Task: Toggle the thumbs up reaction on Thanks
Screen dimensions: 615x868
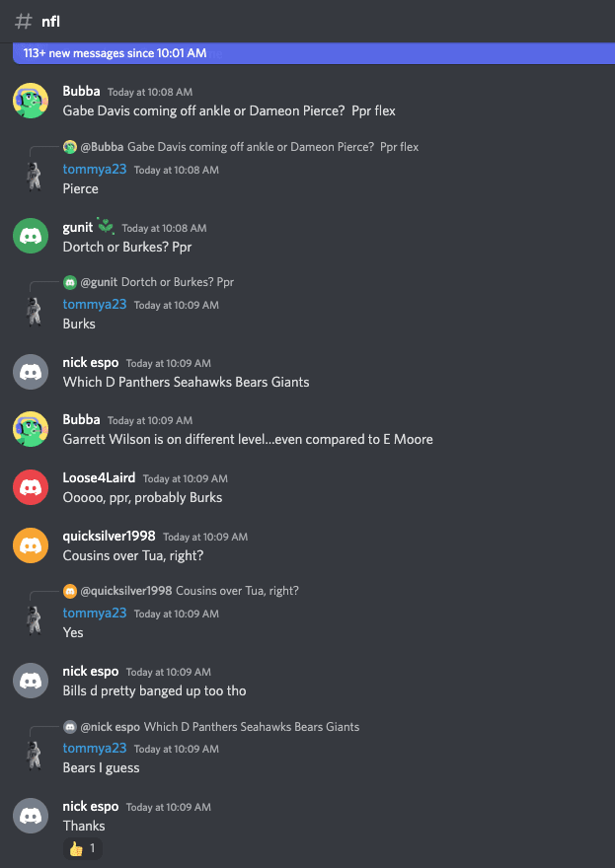Action: 83,848
